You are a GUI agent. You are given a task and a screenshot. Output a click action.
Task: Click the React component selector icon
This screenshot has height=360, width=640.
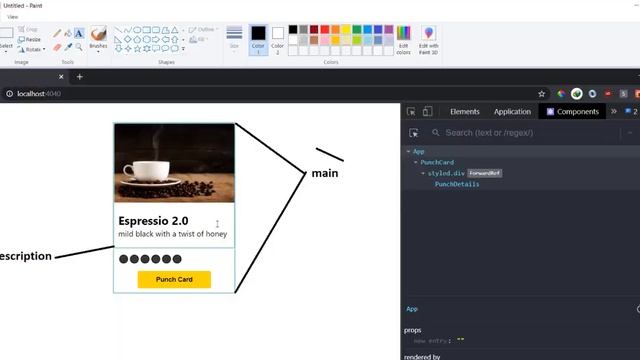(x=414, y=133)
